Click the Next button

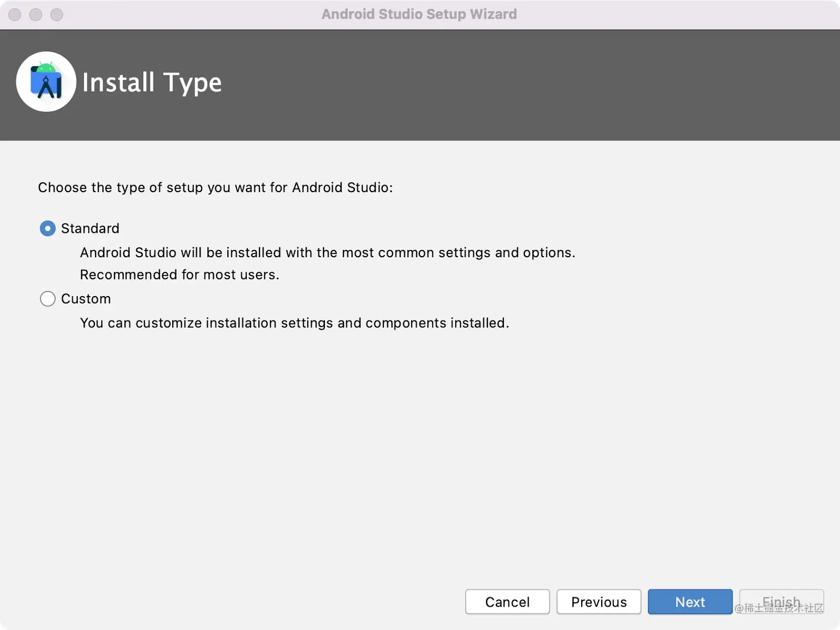click(690, 602)
